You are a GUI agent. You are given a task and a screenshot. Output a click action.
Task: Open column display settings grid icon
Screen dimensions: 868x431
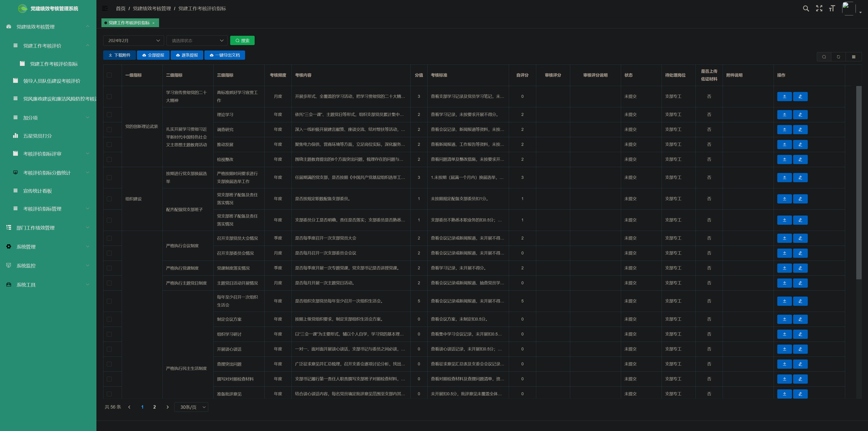click(854, 57)
